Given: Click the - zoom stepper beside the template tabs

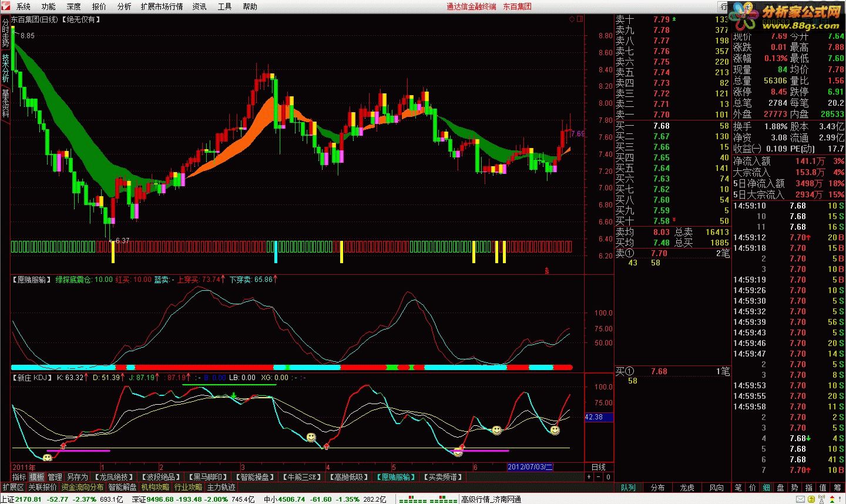Looking at the screenshot, I should (599, 477).
